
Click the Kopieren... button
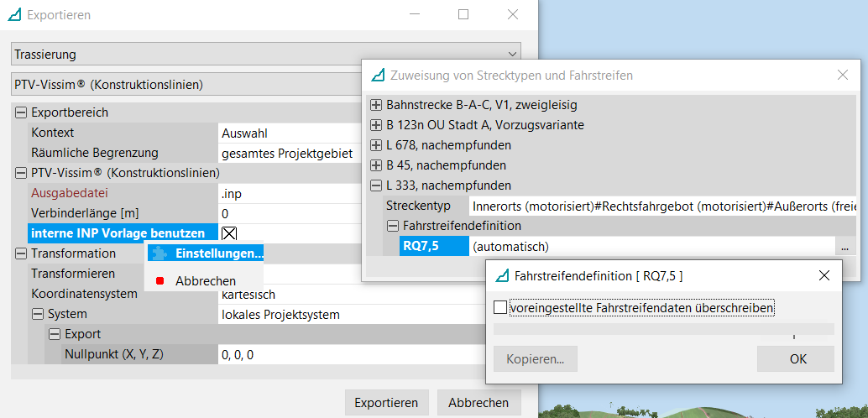coord(536,359)
